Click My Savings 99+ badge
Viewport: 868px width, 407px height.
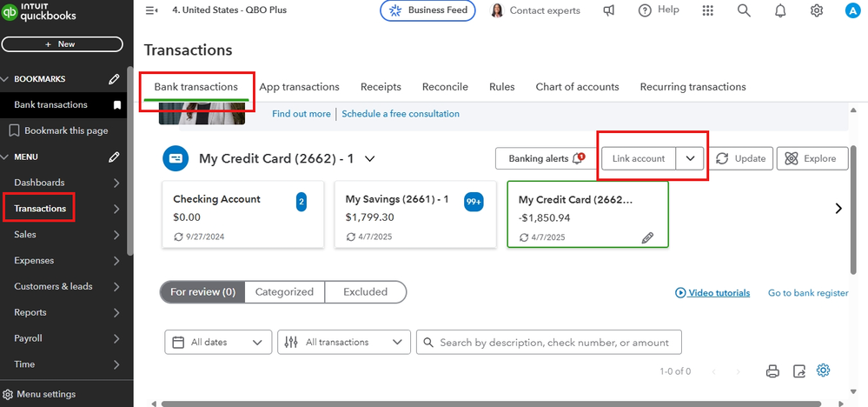tap(474, 202)
